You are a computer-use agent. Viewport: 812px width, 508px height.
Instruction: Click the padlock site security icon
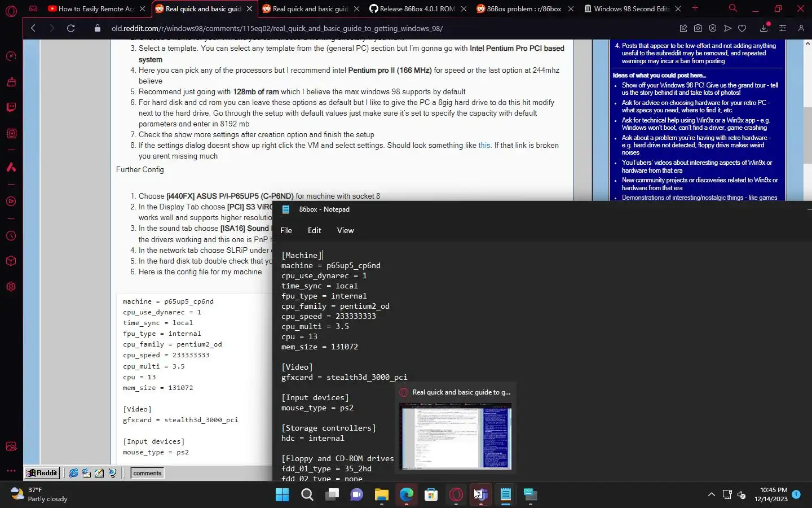(98, 28)
